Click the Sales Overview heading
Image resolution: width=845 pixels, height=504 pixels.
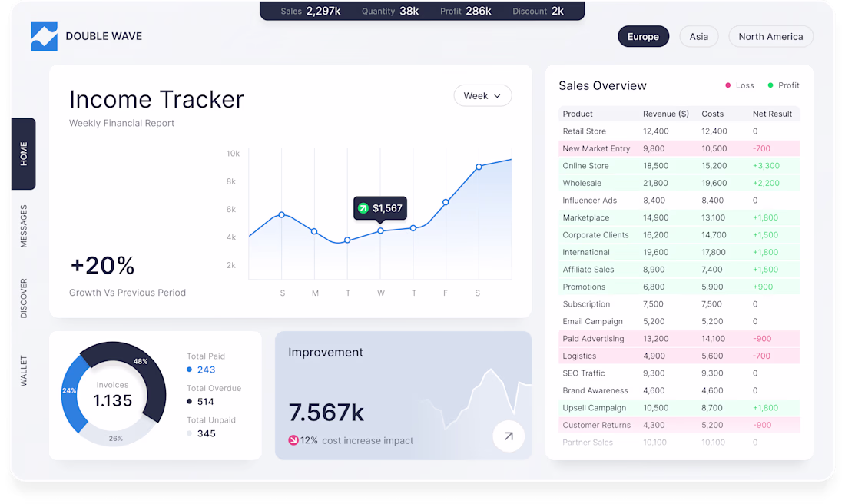click(602, 86)
